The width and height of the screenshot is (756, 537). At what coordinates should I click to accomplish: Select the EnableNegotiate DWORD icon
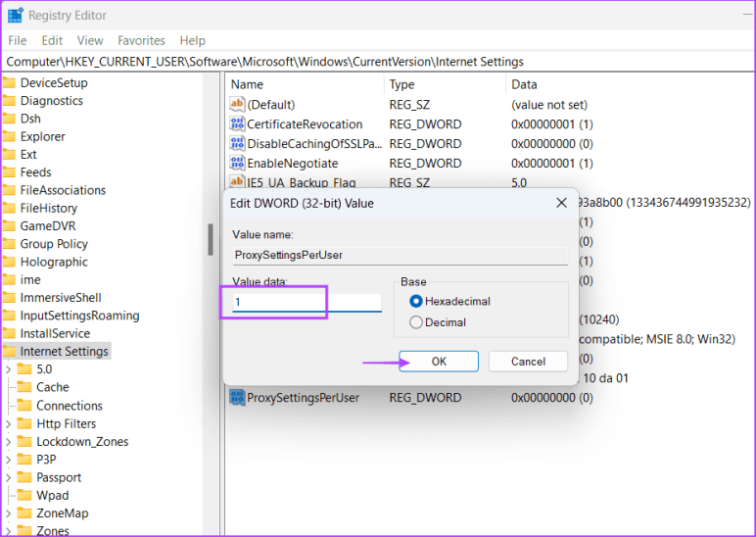pos(237,164)
